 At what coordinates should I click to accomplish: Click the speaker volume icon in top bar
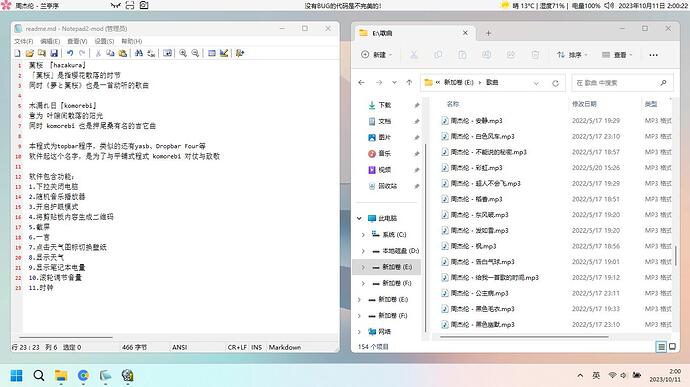(x=609, y=6)
